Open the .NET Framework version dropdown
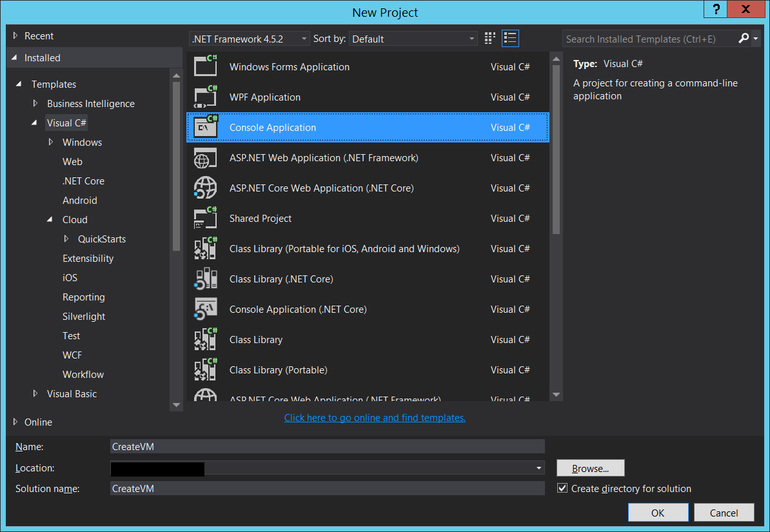This screenshot has width=770, height=532. point(249,39)
